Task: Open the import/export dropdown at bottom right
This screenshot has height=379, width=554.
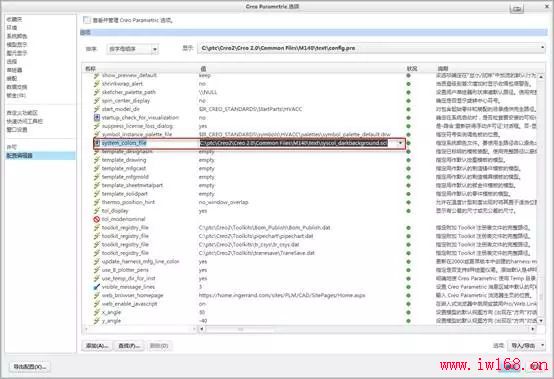Action: [x=527, y=345]
